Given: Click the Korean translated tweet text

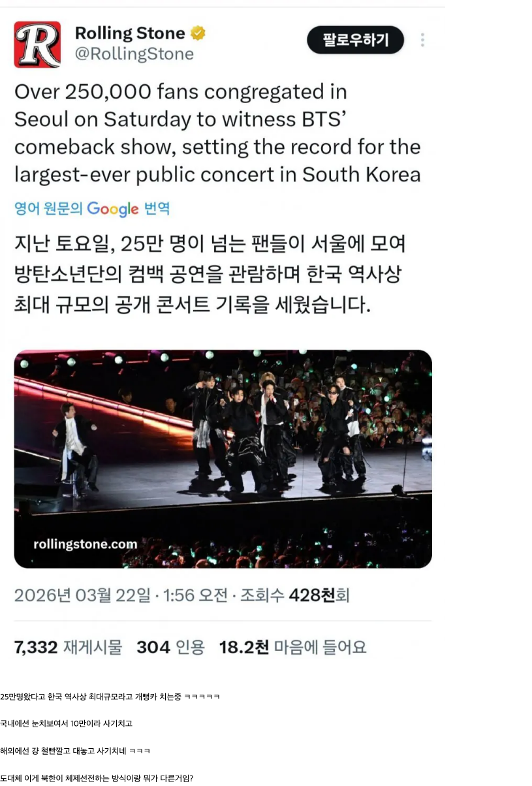Looking at the screenshot, I should [x=210, y=275].
